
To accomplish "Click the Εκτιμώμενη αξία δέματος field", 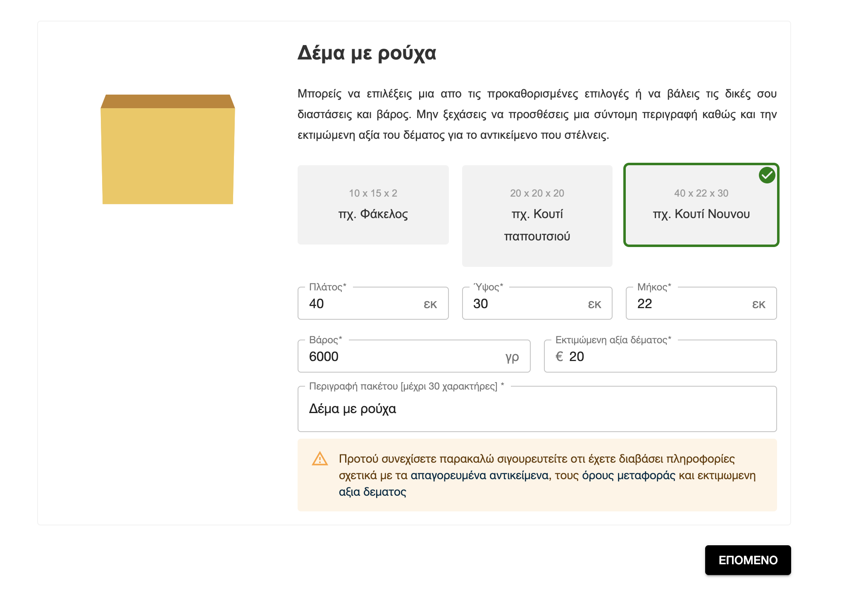I will tap(670, 356).
